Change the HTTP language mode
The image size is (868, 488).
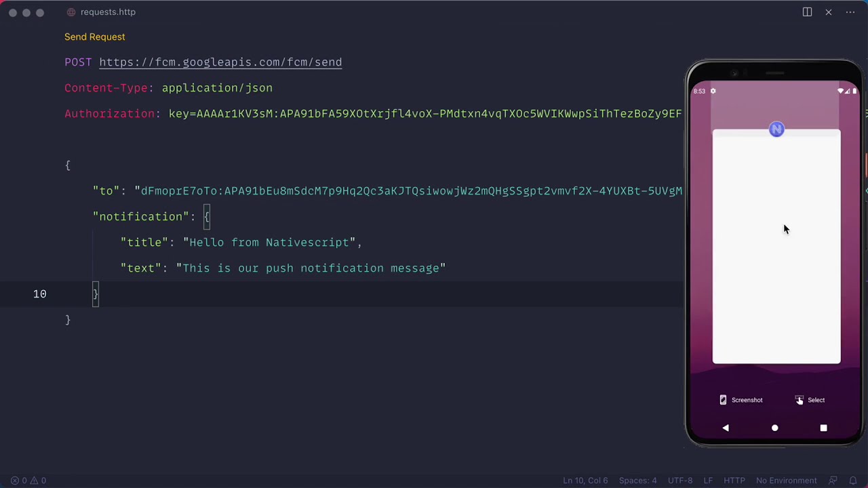(734, 481)
